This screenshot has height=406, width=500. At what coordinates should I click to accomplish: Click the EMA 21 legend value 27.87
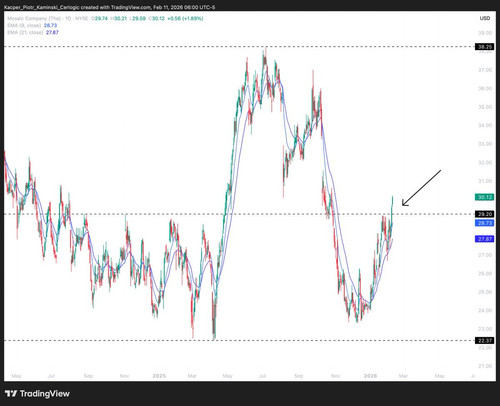(x=52, y=32)
